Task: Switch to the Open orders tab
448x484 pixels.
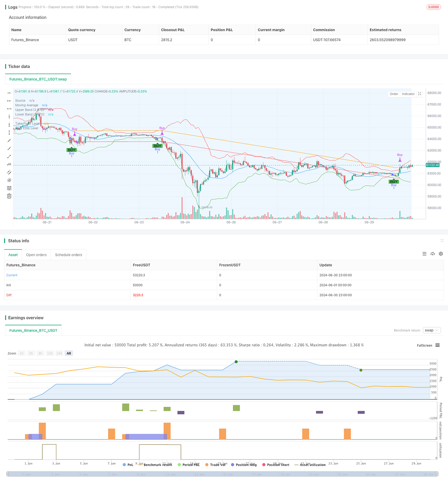Action: coord(36,255)
